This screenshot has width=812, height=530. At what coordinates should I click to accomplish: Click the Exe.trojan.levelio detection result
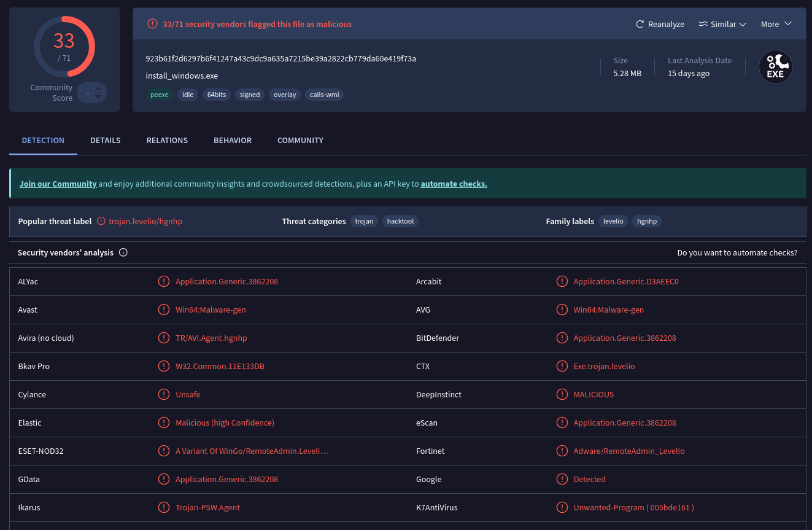tap(604, 366)
